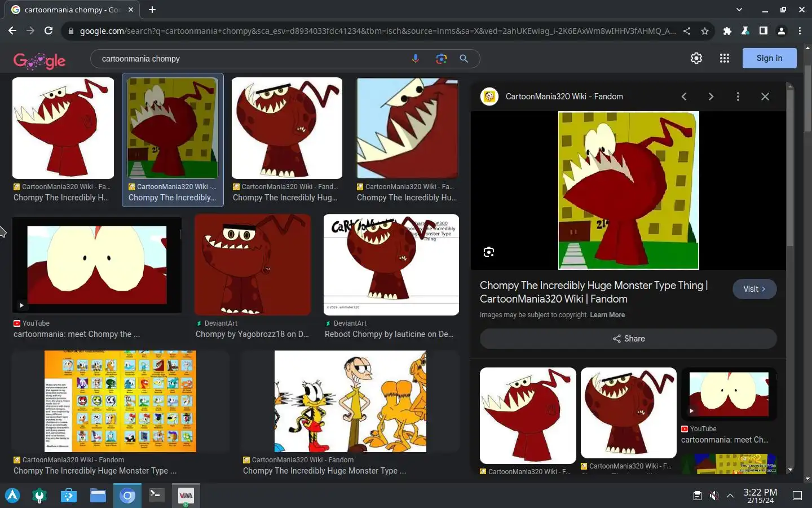Open third result with angry-browed Chompy
The height and width of the screenshot is (508, 812).
click(x=287, y=128)
